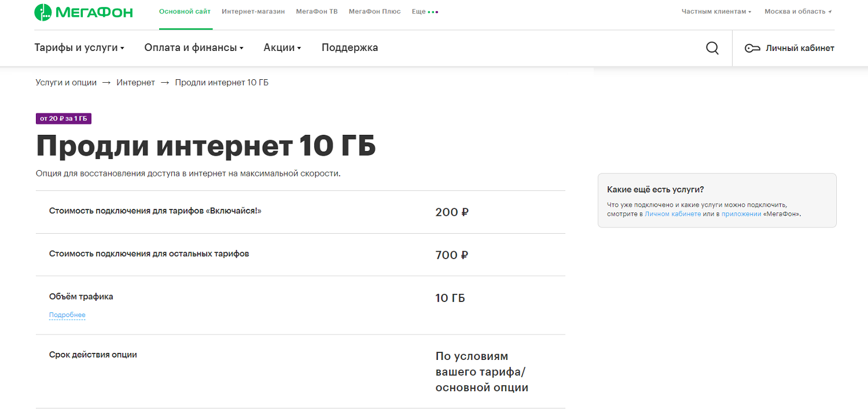
Task: Click breadcrumb Продли интернет 10 ГБ
Action: click(222, 82)
